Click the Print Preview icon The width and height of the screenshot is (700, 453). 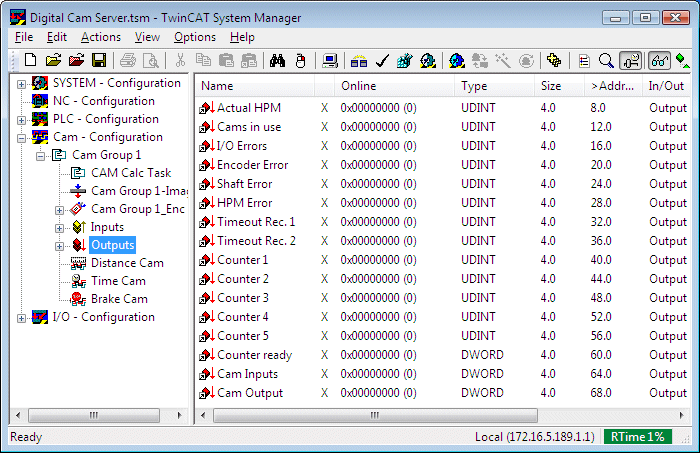[x=151, y=60]
